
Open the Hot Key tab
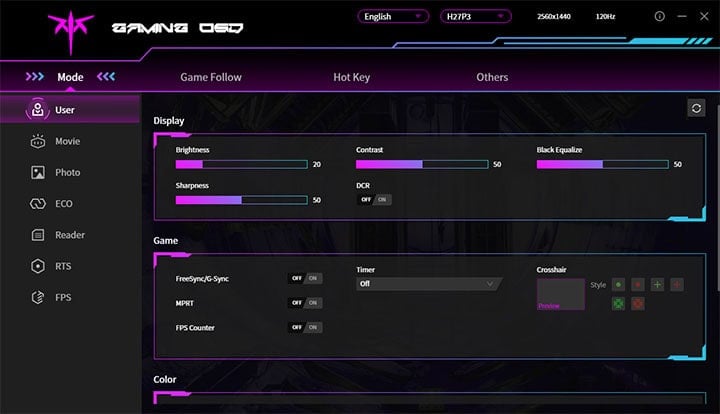click(x=352, y=77)
